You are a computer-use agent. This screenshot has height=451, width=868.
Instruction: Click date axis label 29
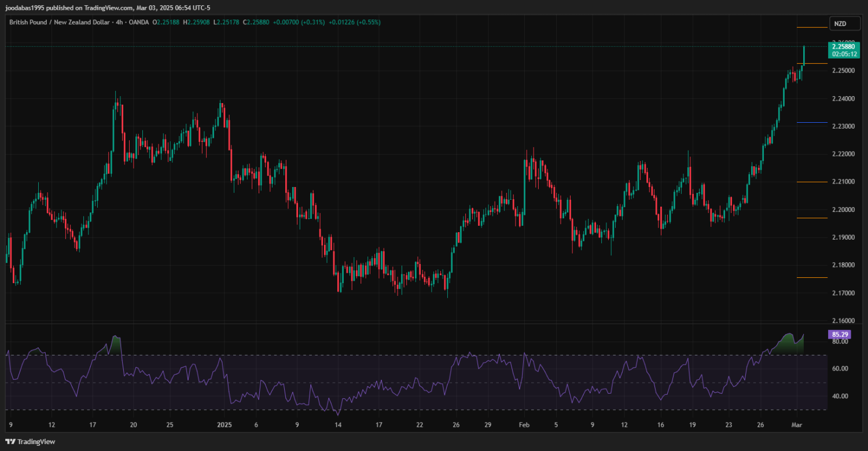pyautogui.click(x=488, y=425)
